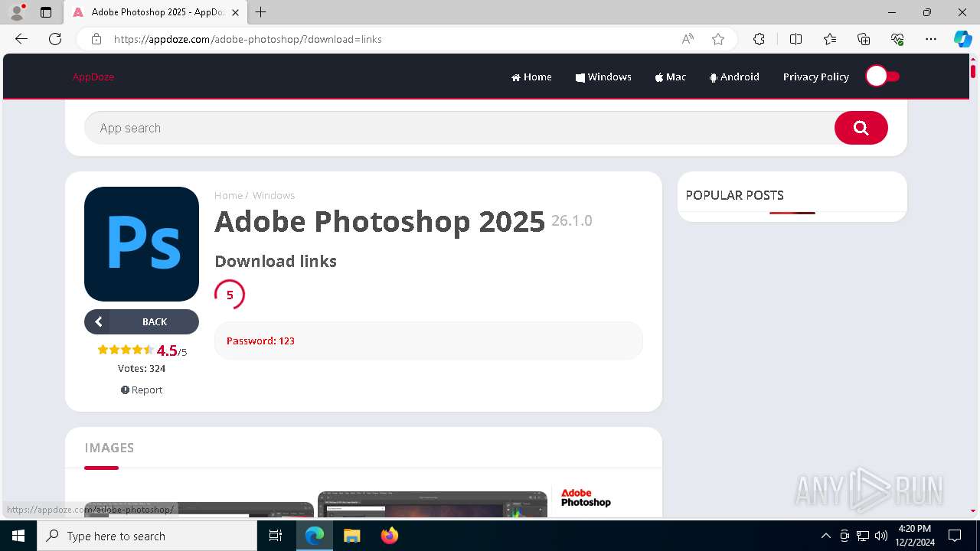
Task: Click the POPULAR POSTS heading
Action: [x=734, y=195]
